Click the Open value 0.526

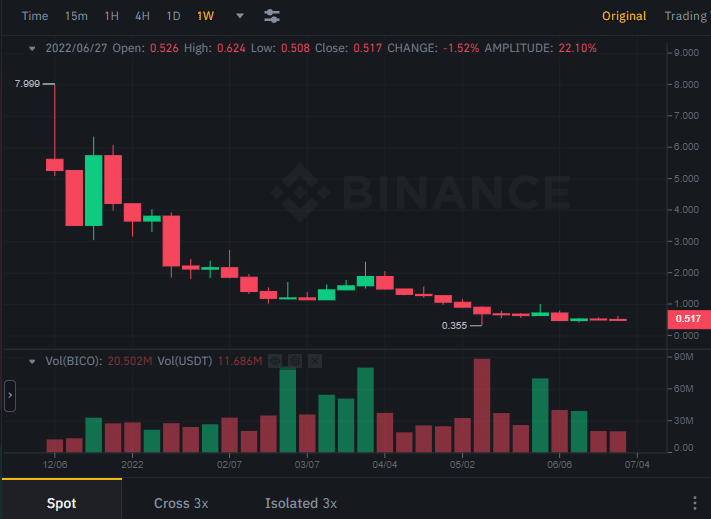pos(164,48)
